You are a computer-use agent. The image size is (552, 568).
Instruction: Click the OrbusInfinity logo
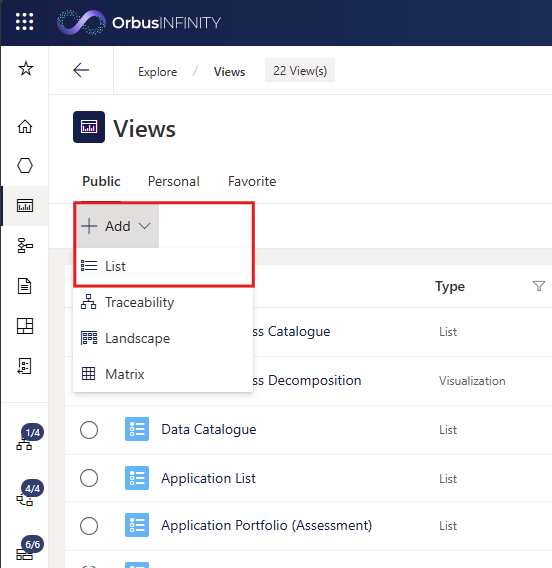point(139,22)
